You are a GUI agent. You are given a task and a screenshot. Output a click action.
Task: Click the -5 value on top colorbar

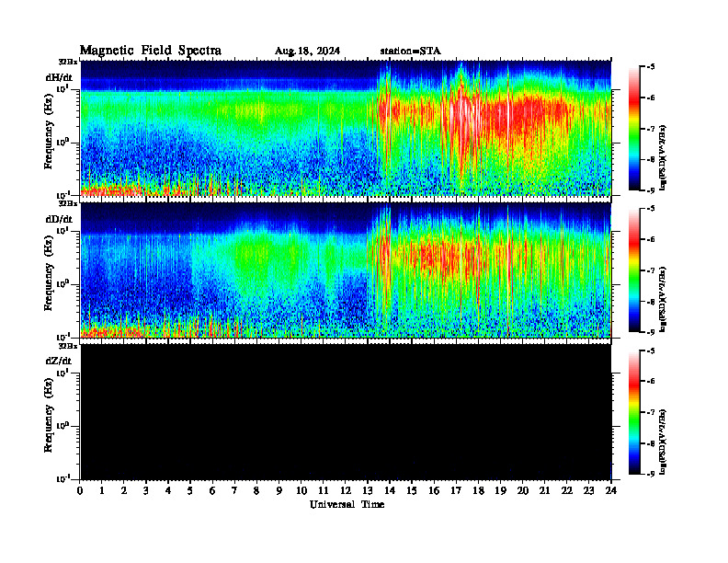pyautogui.click(x=651, y=67)
